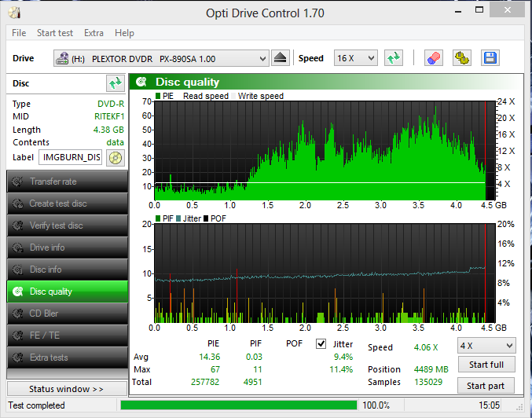Click the Disc quality header disc icon
532x418 pixels.
click(141, 82)
